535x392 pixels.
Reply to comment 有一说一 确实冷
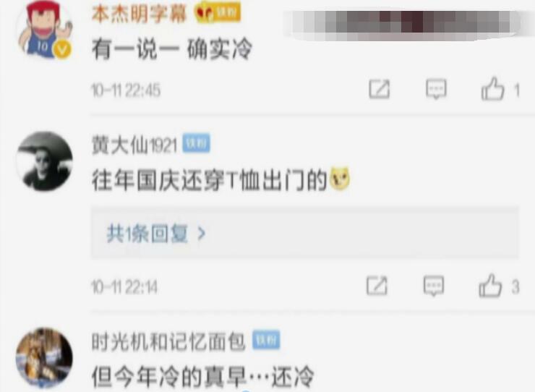click(x=436, y=90)
